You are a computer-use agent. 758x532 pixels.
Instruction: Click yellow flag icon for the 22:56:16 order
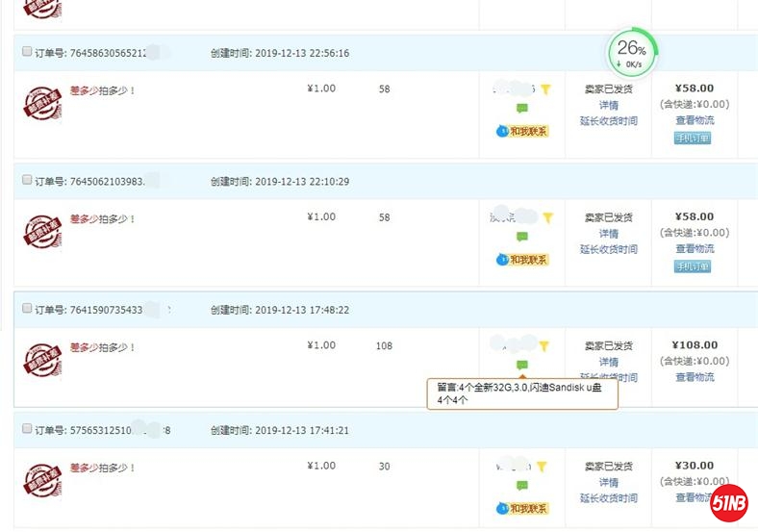pyautogui.click(x=545, y=89)
